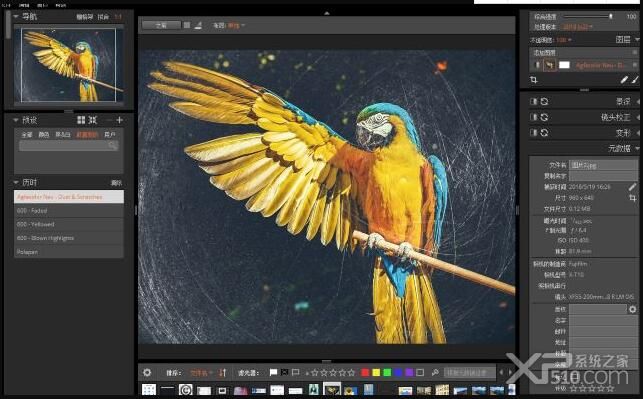Viewport: 643px width, 399px height.
Task: Click the 添加图层 (Add Layer) row menu icon at right
Action: coord(635,52)
